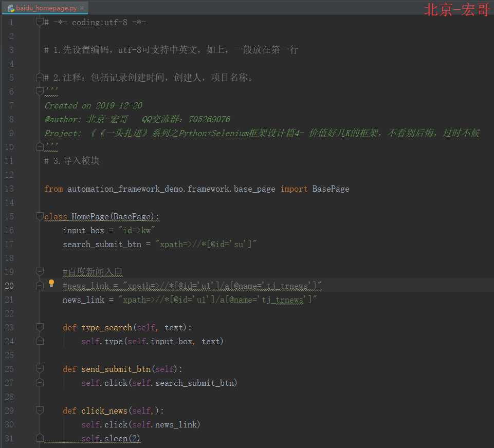Click the HomePage class name
The height and width of the screenshot is (448, 494).
tap(90, 217)
